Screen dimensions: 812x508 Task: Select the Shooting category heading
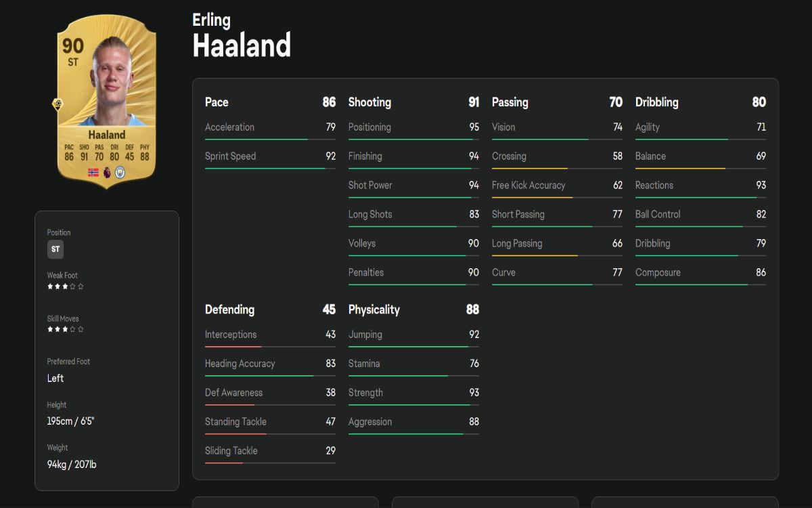click(369, 102)
